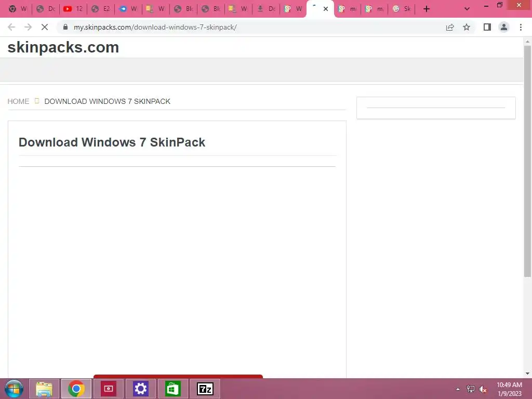Open the clock showing 10:49 AM
532x399 pixels.
[x=509, y=389]
